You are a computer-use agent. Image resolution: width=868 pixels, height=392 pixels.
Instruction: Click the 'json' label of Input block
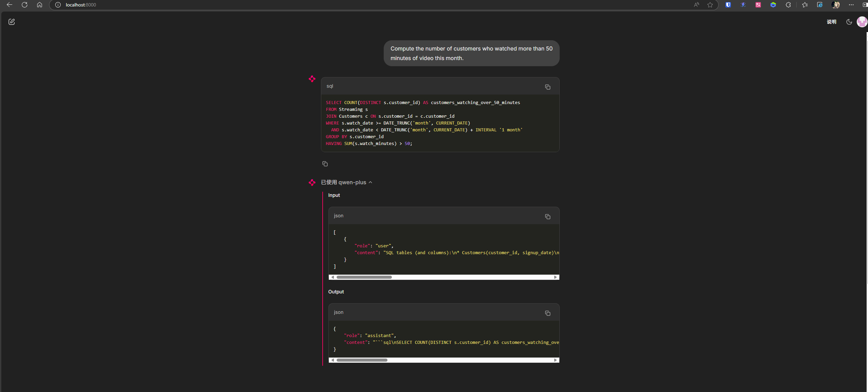[338, 216]
